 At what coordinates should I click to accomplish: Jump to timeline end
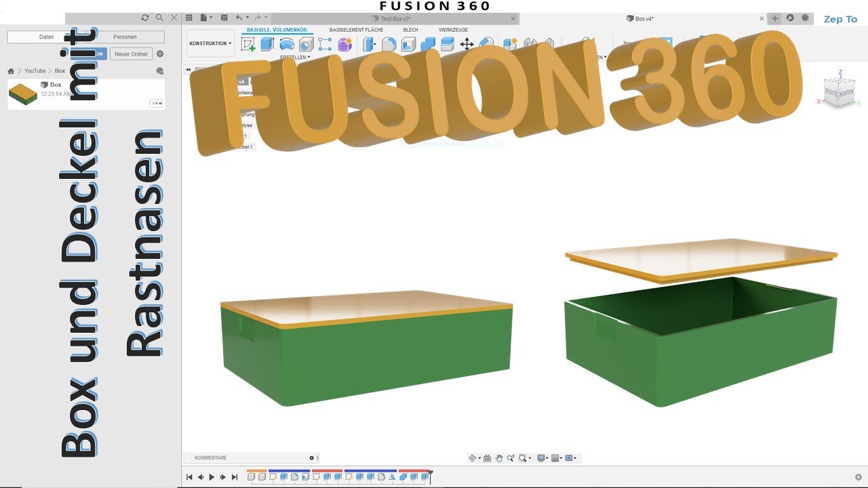pyautogui.click(x=235, y=477)
